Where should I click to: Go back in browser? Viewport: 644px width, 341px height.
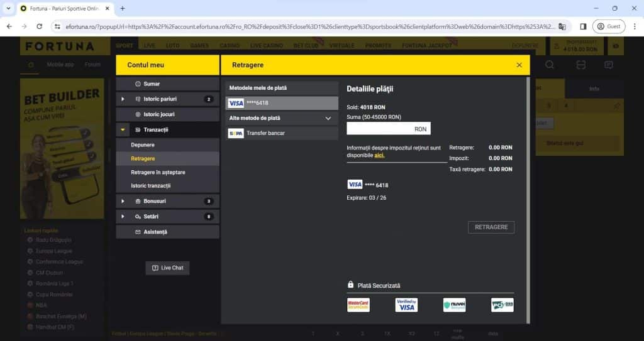9,26
